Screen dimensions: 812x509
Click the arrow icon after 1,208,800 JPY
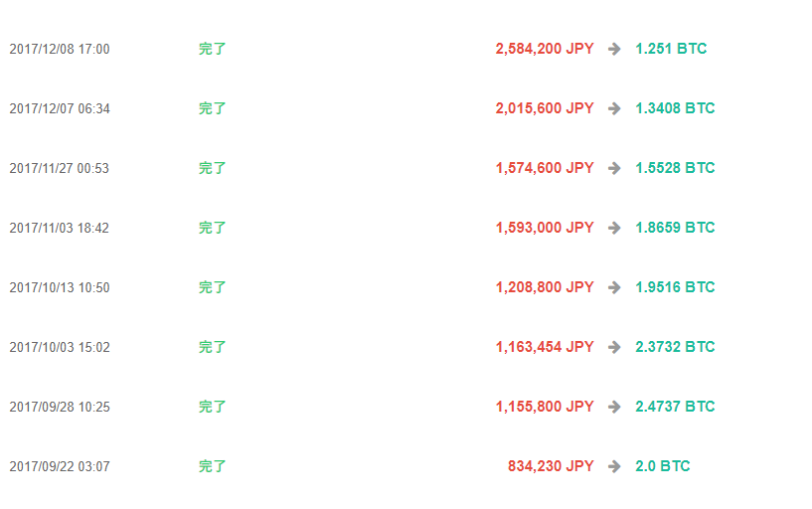click(614, 287)
